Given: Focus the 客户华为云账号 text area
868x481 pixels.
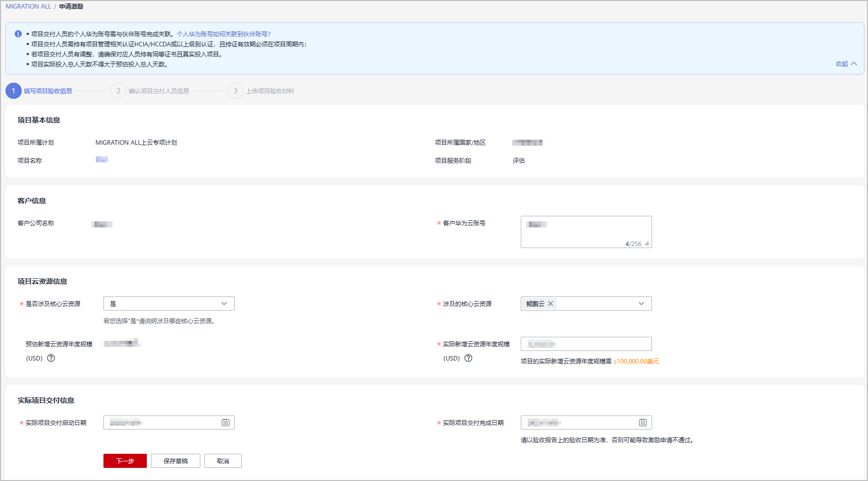Looking at the screenshot, I should 585,232.
